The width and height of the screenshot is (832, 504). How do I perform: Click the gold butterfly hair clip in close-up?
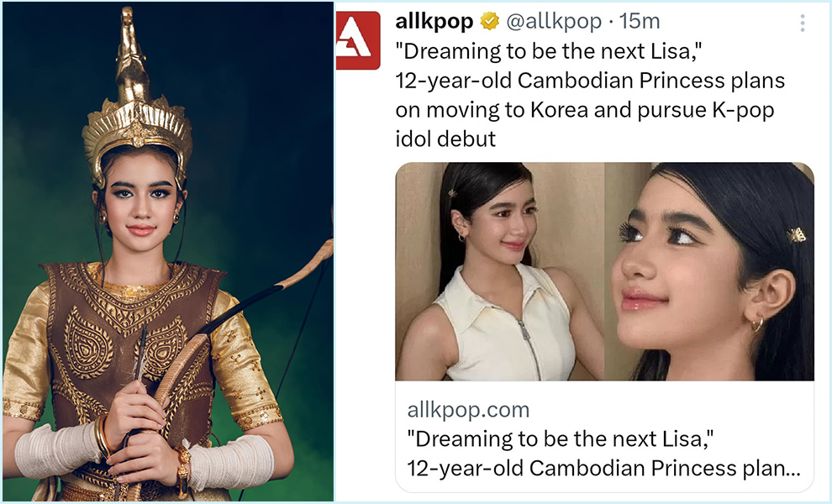(x=796, y=234)
